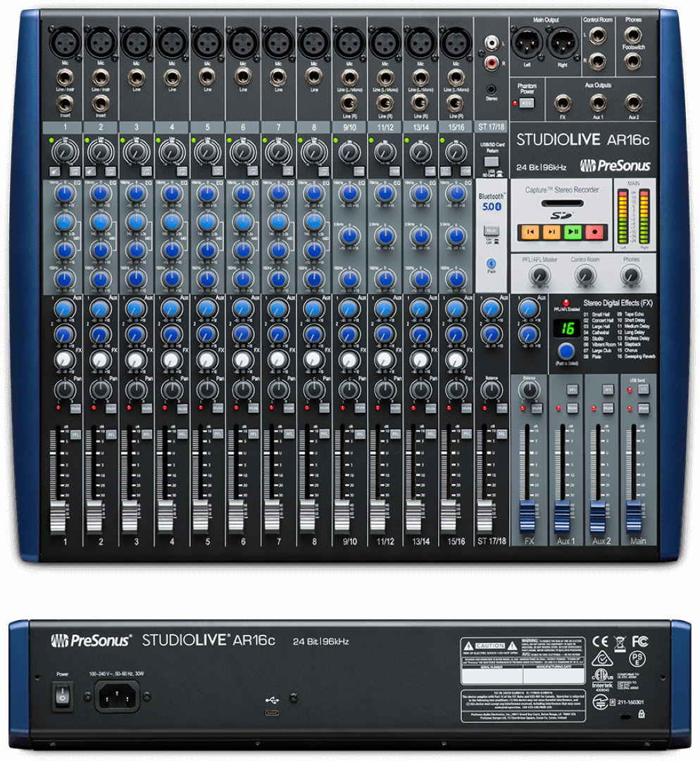Screen dimensions: 700x761
Task: Click the rear panel USB-C port
Action: (x=270, y=713)
